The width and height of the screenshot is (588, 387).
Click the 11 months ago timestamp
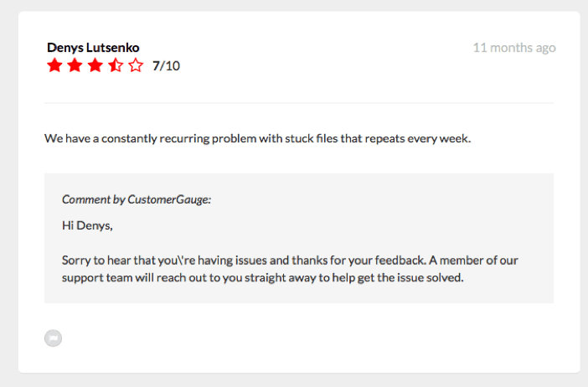(x=514, y=48)
